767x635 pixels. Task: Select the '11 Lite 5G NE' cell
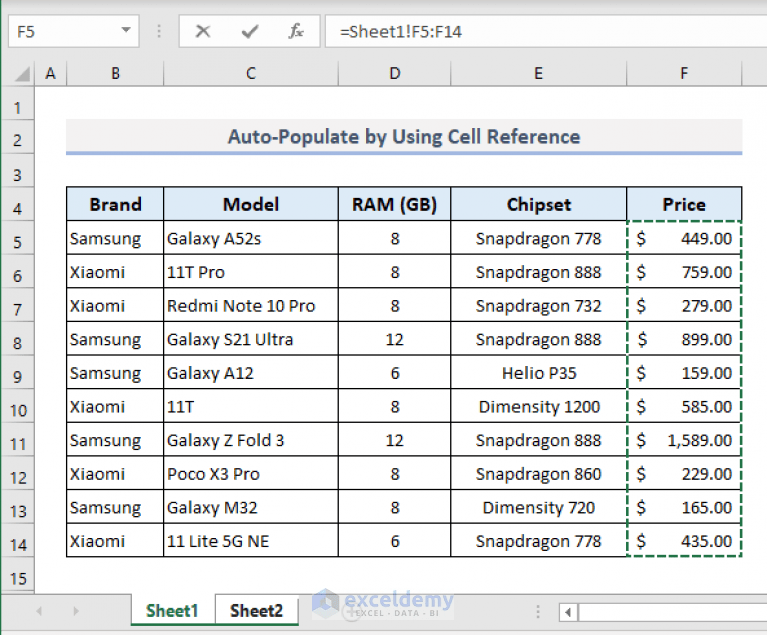tap(251, 541)
